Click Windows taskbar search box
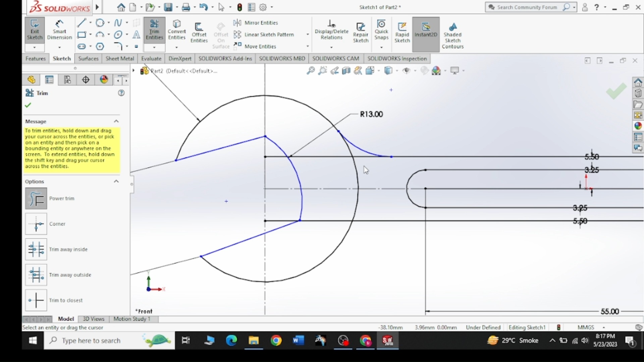This screenshot has height=362, width=644. click(109, 341)
